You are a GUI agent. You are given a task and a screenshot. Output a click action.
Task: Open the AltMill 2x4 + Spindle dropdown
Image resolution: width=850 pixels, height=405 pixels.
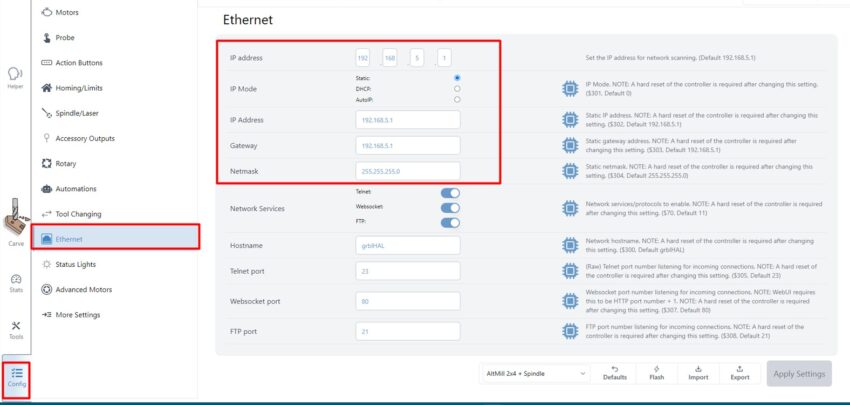(x=534, y=373)
